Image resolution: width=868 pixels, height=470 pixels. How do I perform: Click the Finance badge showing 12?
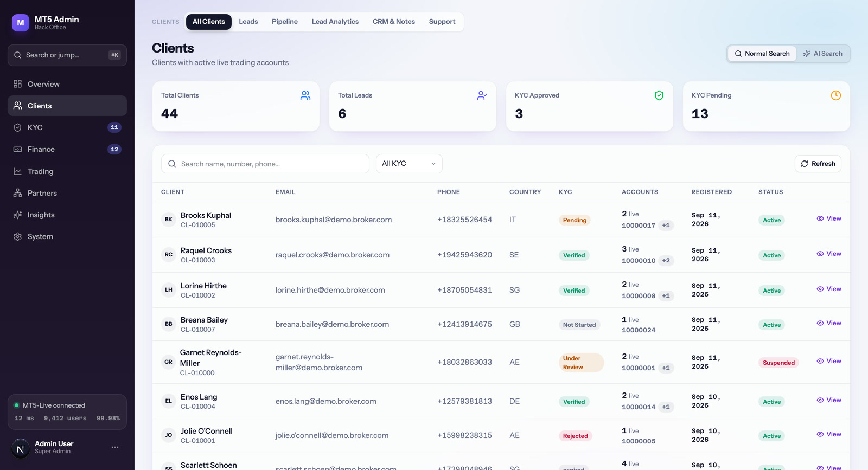pyautogui.click(x=114, y=149)
